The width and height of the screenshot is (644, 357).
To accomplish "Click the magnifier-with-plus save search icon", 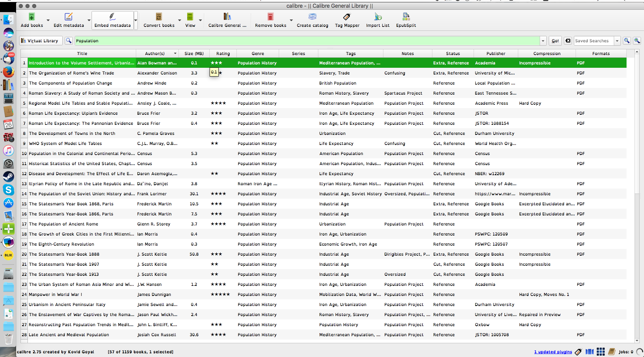I will [x=637, y=41].
